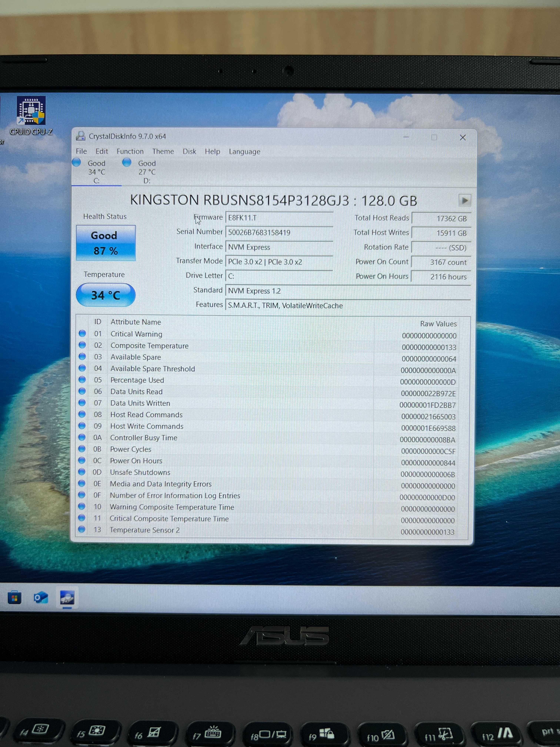This screenshot has width=560, height=747.
Task: Select raw value 0000000022B972E
Action: [428, 394]
